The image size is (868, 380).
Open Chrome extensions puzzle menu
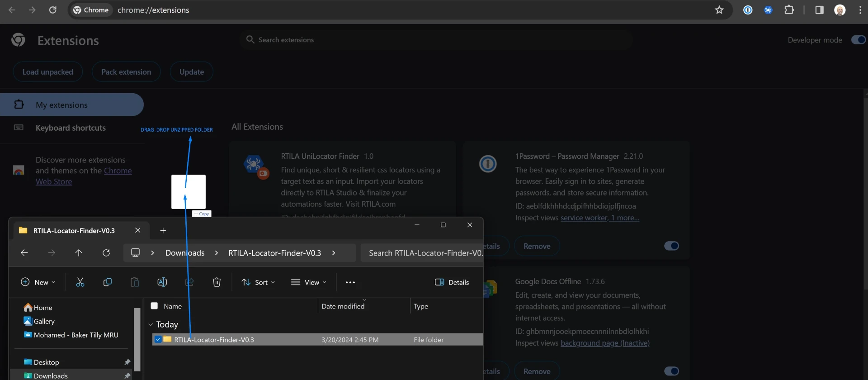click(789, 10)
